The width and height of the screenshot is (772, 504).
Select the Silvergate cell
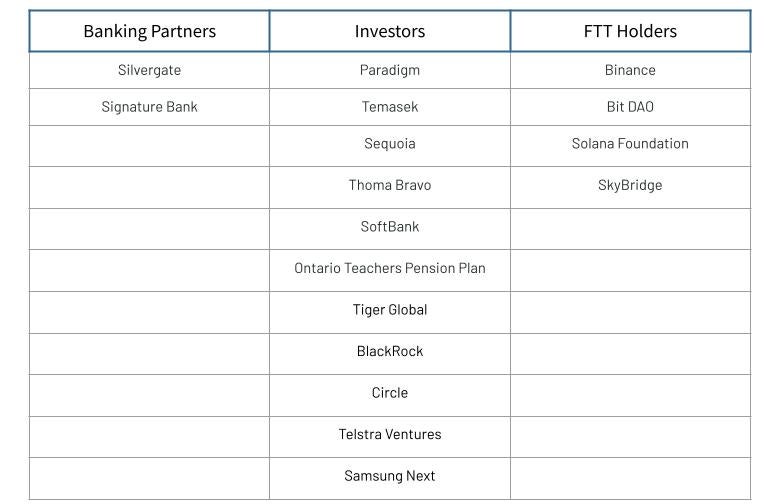click(x=149, y=70)
